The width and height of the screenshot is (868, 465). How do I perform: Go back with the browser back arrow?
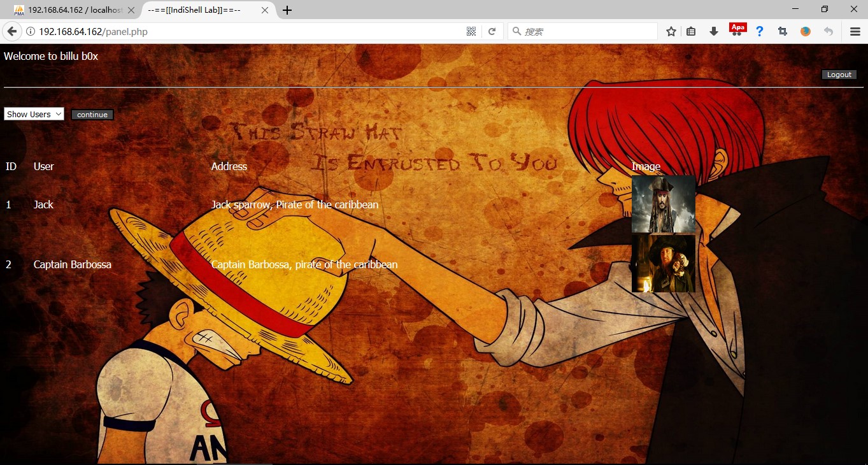pyautogui.click(x=11, y=31)
